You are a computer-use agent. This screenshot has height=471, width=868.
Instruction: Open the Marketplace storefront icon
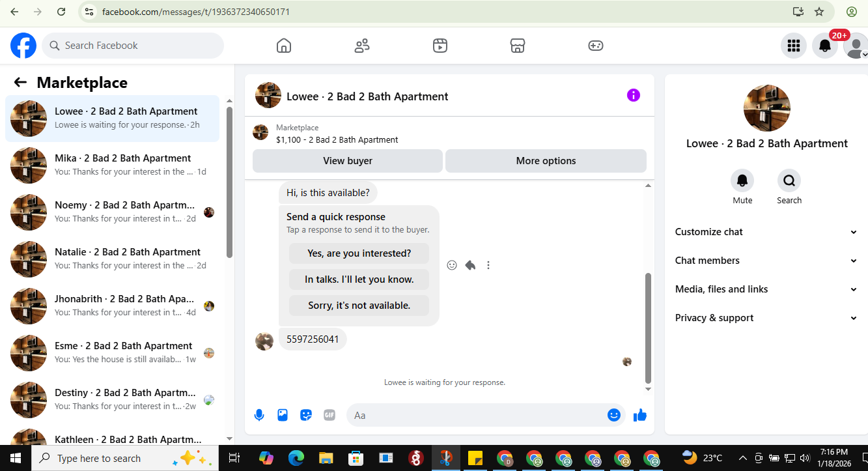[518, 46]
